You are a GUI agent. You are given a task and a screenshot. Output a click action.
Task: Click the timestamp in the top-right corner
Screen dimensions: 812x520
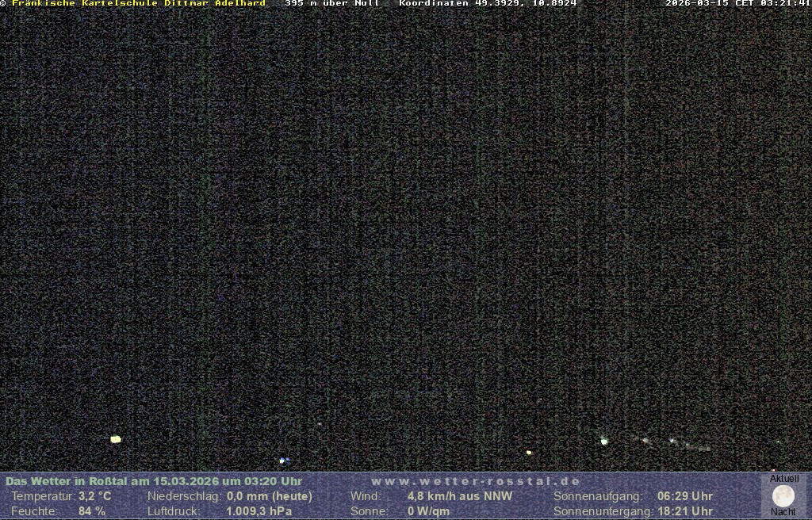pos(737,3)
